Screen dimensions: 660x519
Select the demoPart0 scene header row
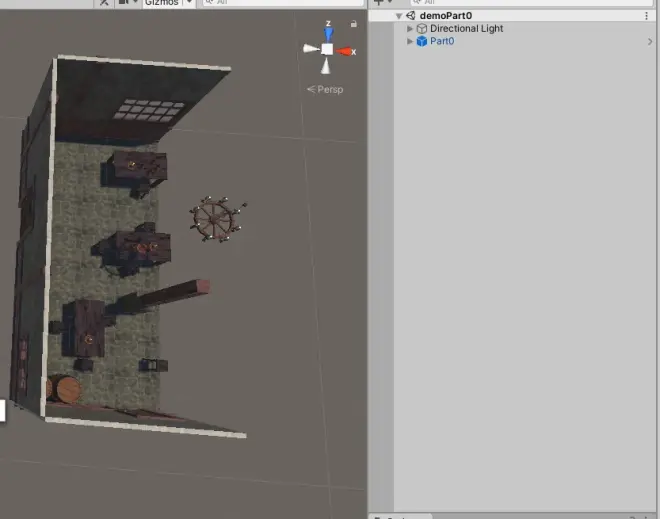(x=511, y=16)
